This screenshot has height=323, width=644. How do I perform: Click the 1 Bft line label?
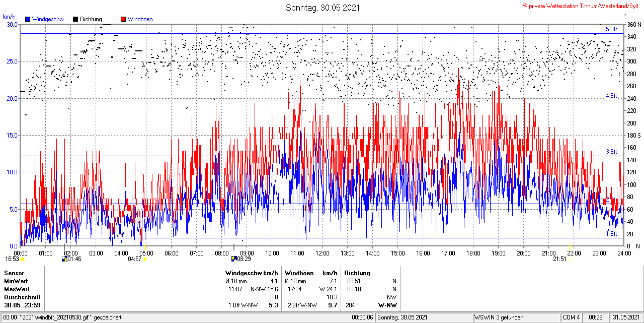(611, 233)
